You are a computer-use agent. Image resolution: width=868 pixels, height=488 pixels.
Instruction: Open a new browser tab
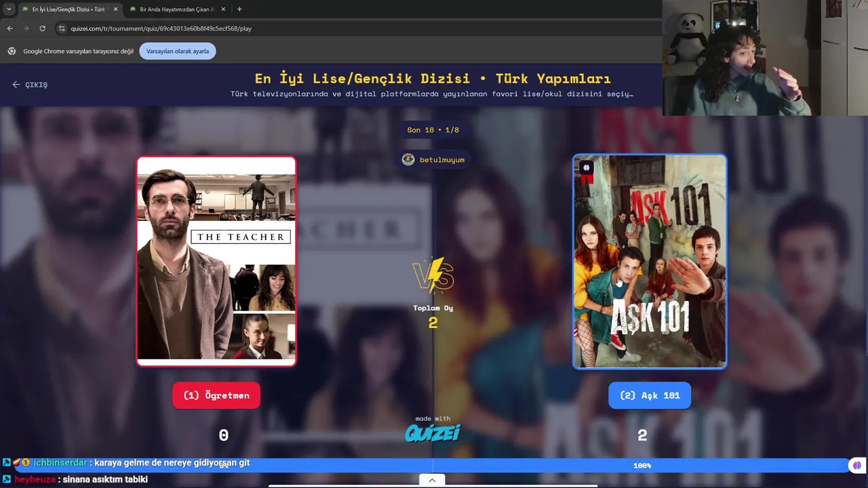coord(239,9)
